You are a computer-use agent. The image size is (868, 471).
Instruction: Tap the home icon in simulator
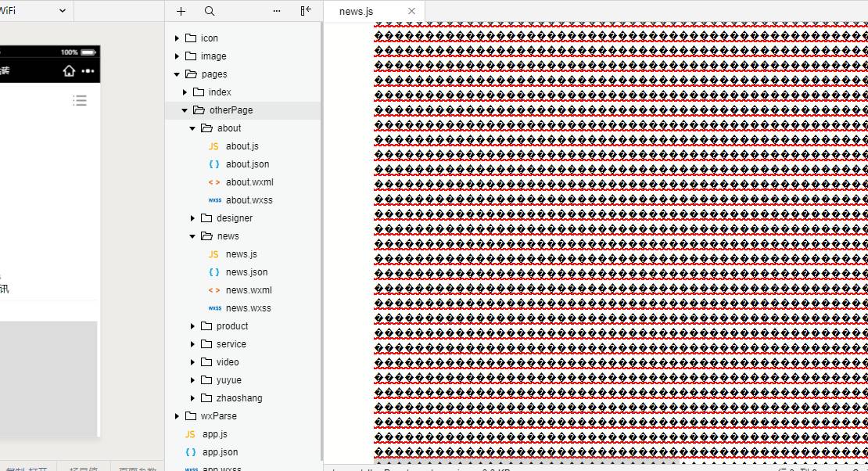(69, 71)
